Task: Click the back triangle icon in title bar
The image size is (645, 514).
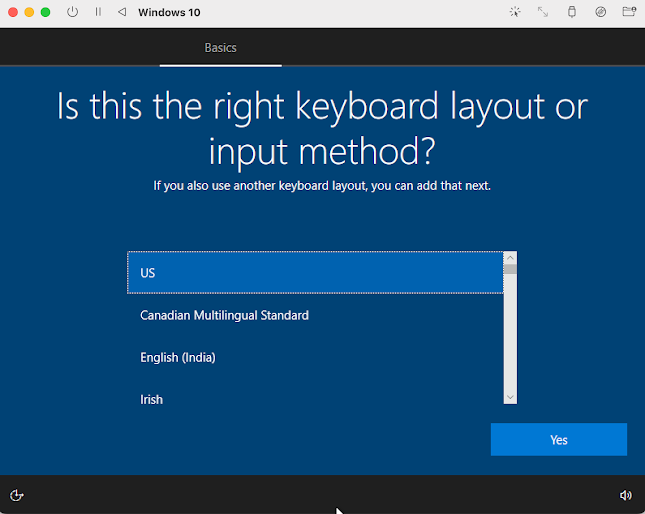Action: (122, 12)
